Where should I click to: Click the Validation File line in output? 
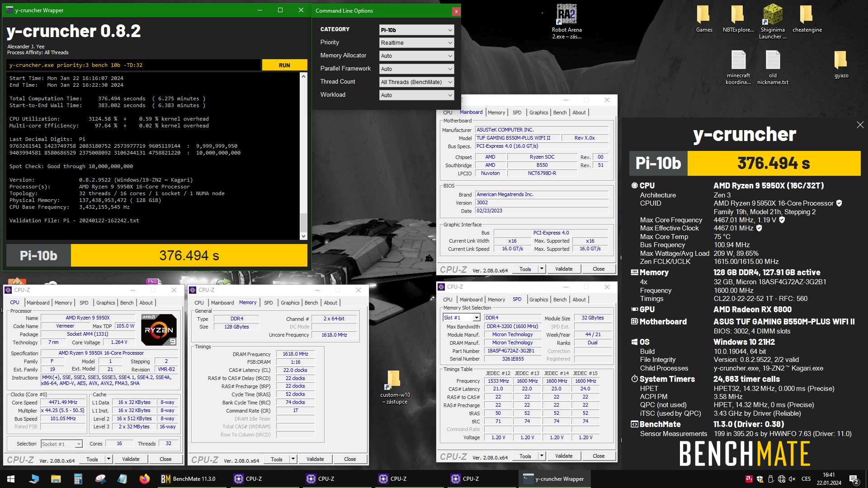[74, 221]
